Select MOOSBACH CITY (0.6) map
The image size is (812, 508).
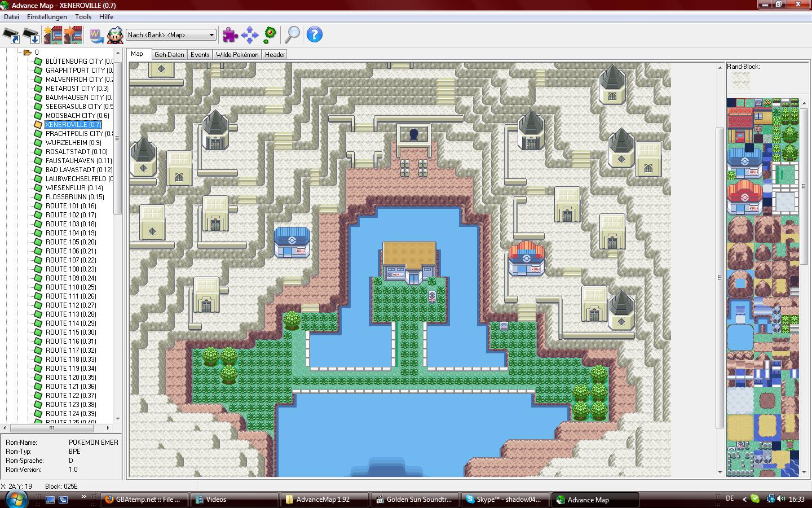tap(77, 116)
